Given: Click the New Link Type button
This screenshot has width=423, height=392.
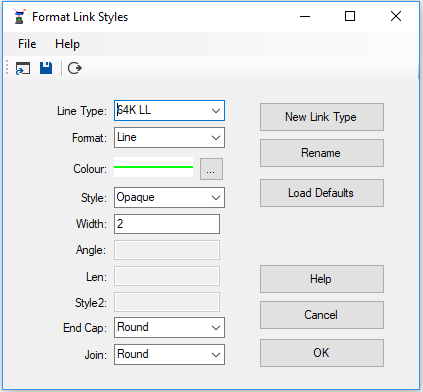Looking at the screenshot, I should [x=322, y=117].
